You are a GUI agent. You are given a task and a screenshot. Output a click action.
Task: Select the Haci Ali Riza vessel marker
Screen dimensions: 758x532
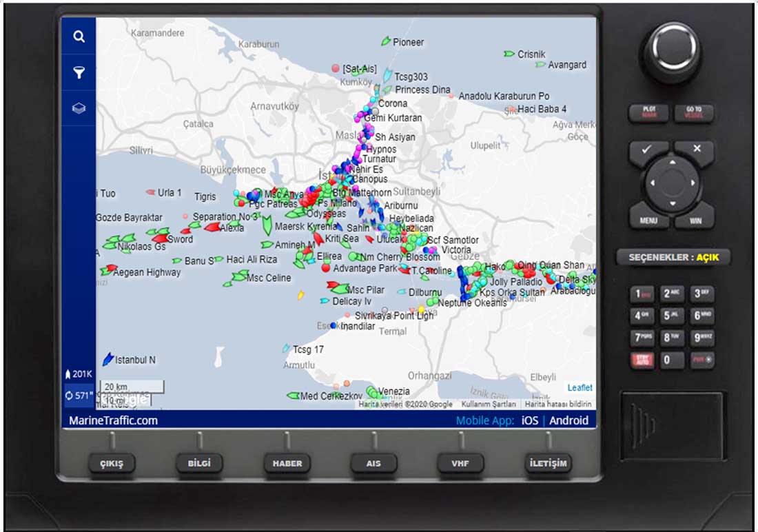pos(219,259)
